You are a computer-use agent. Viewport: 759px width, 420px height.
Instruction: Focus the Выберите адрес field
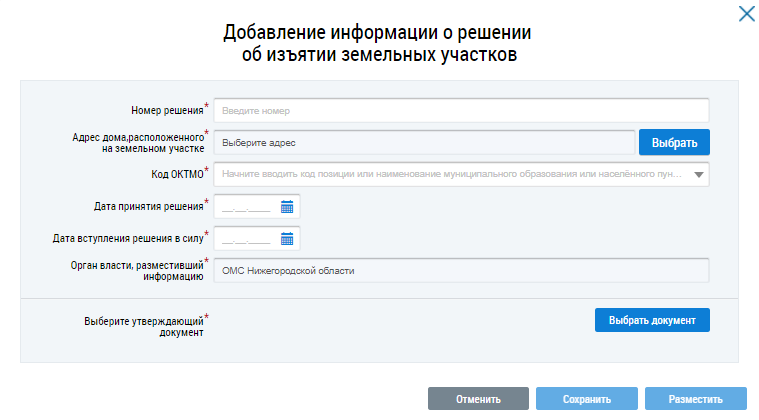pyautogui.click(x=424, y=143)
